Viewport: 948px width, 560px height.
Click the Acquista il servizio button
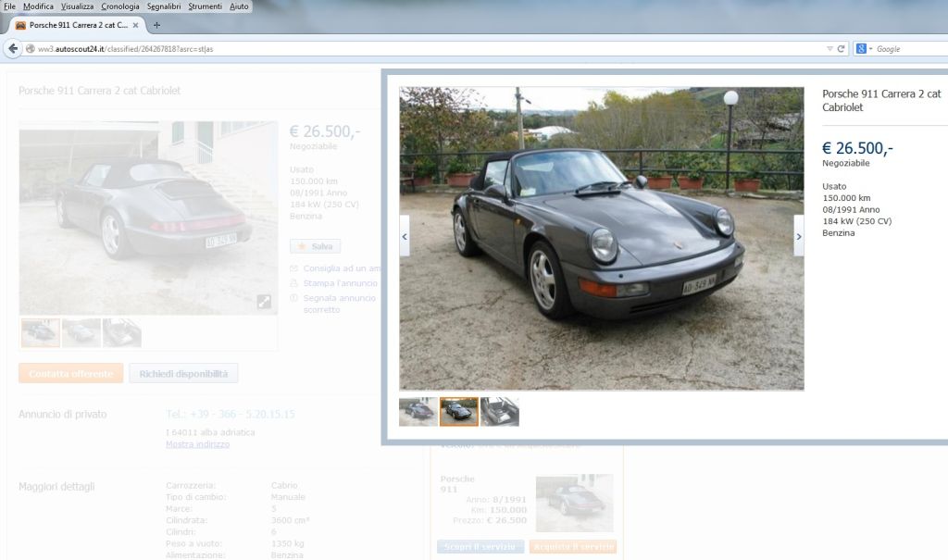coord(573,547)
